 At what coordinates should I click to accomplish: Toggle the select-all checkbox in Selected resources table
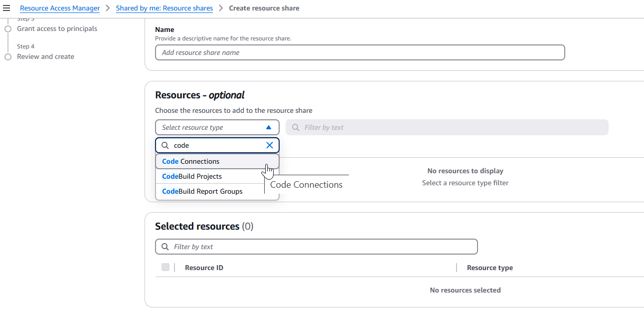click(165, 268)
